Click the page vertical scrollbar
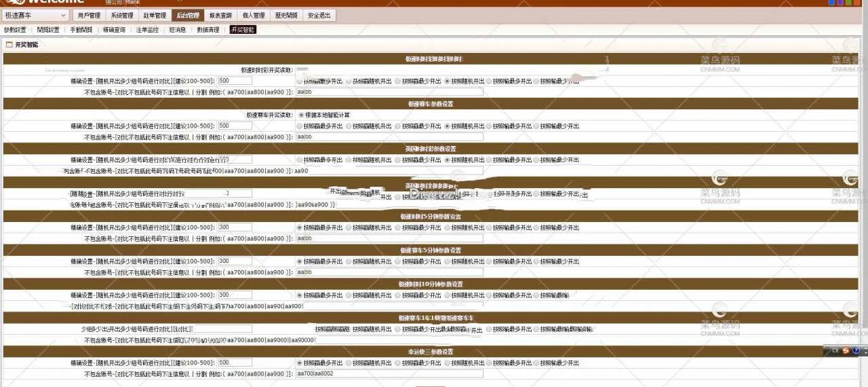Viewport: 868px width, 387px height. coord(865,204)
